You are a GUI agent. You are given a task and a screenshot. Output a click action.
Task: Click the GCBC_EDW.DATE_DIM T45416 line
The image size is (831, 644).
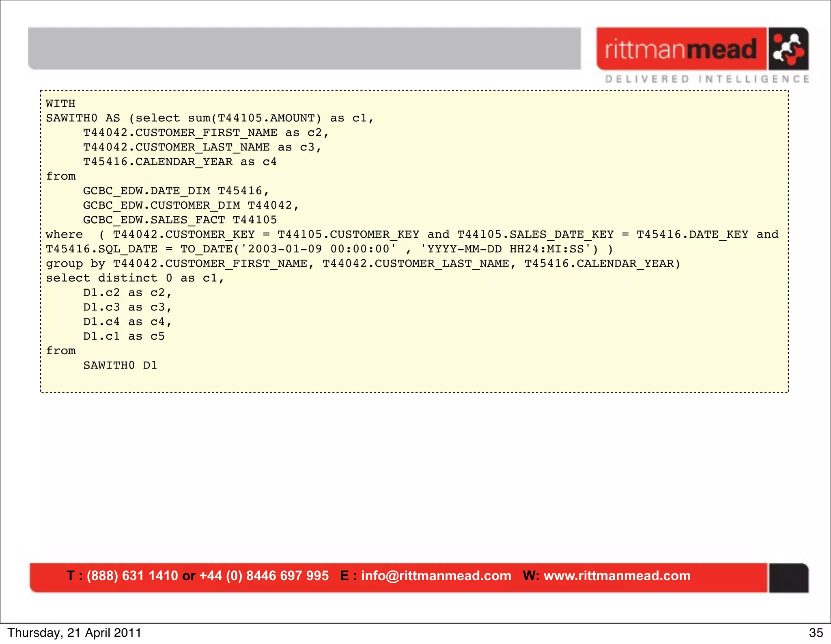(x=176, y=191)
